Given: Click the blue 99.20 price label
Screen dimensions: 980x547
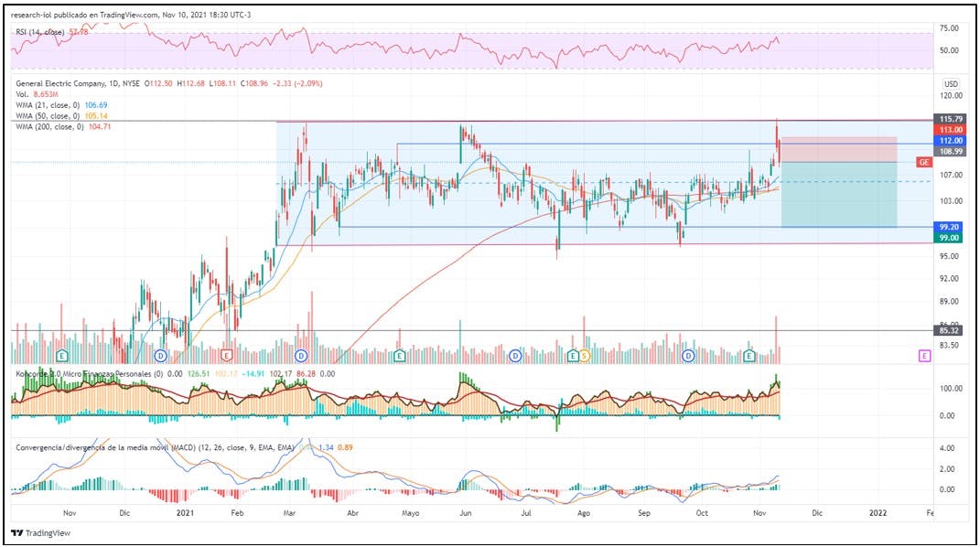Looking at the screenshot, I should (x=948, y=227).
